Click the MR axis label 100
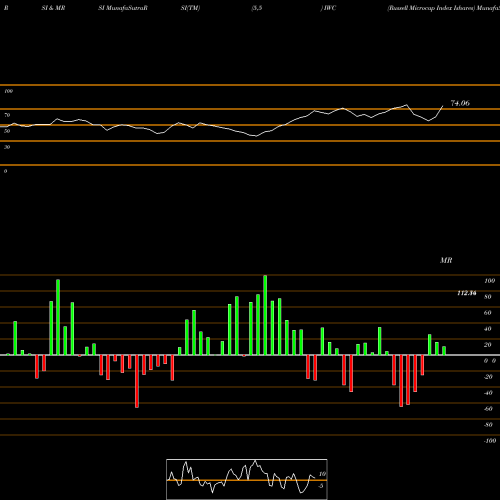The width and height of the screenshot is (500, 500). coord(489,281)
